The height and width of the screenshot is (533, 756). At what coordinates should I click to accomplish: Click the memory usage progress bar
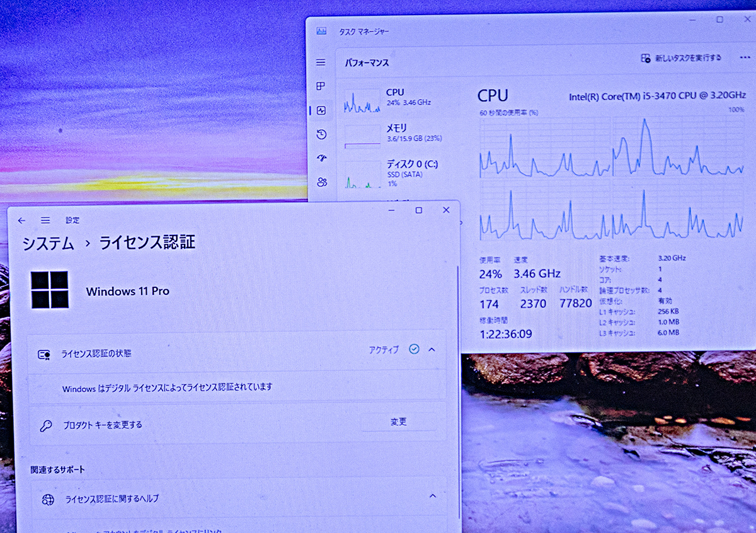(362, 144)
